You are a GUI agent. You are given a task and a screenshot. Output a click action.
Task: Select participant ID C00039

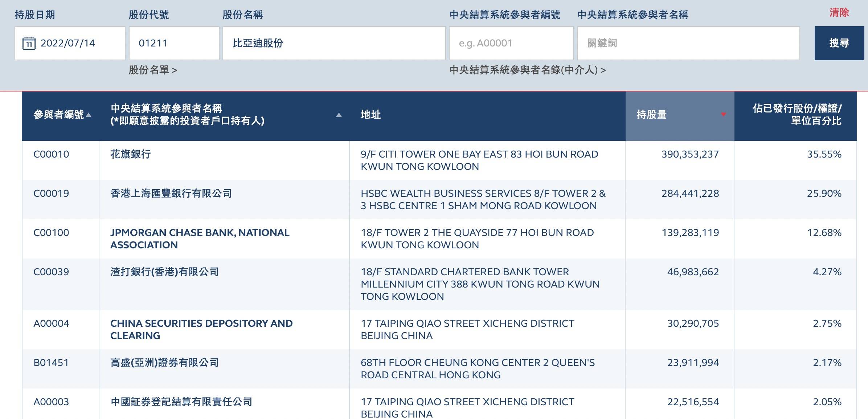coord(51,272)
